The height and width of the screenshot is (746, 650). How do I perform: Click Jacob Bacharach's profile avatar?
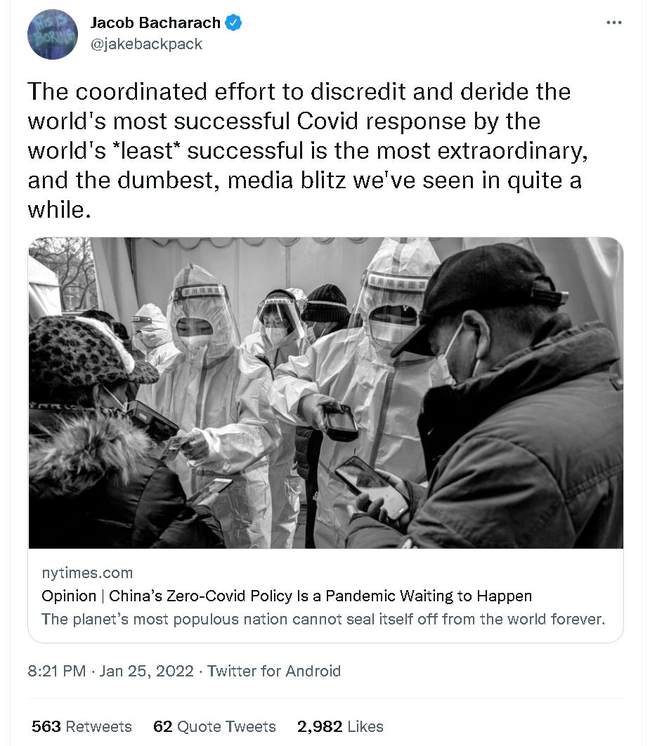[53, 34]
